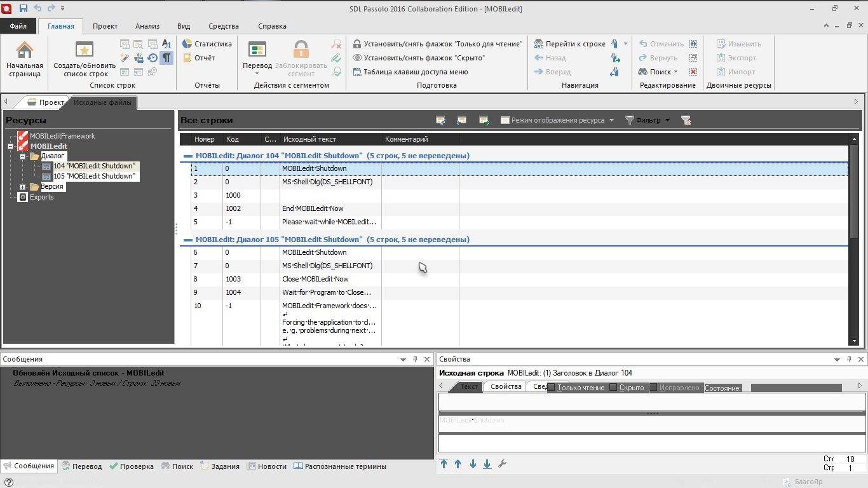Switch to Свойства tab in properties panel
868x488 pixels.
[506, 386]
